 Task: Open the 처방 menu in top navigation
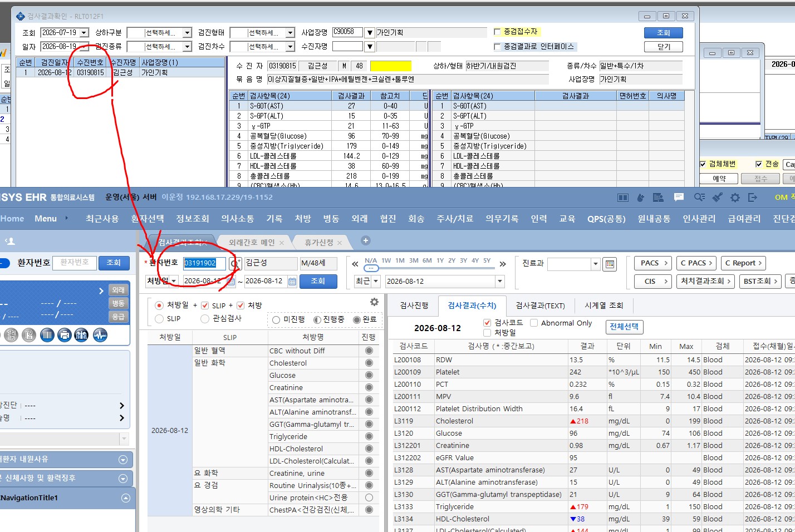point(303,219)
